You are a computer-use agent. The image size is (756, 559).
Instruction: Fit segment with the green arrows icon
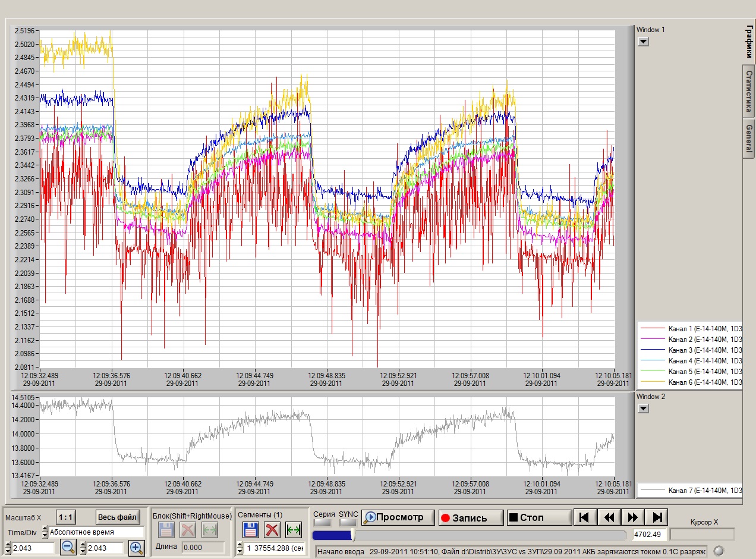tap(294, 530)
